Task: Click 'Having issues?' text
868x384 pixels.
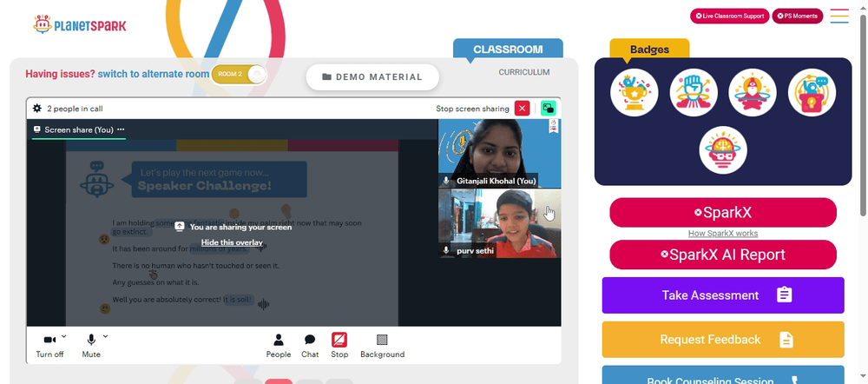Action: coord(61,74)
